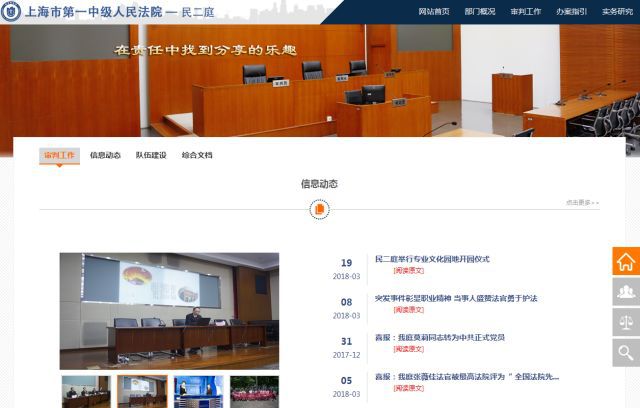Screen dimensions: 640x408
Task: Click the orange document icon under 信息动态
Action: pos(319,209)
